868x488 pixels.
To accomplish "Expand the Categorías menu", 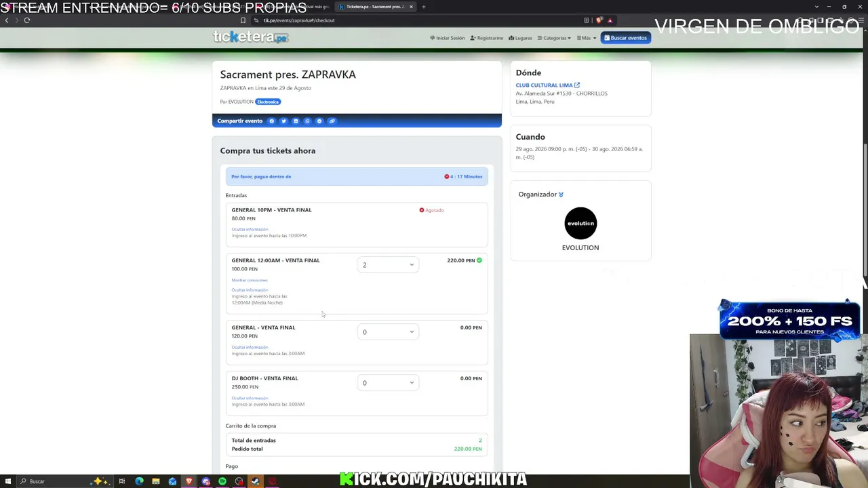I will pyautogui.click(x=554, y=38).
